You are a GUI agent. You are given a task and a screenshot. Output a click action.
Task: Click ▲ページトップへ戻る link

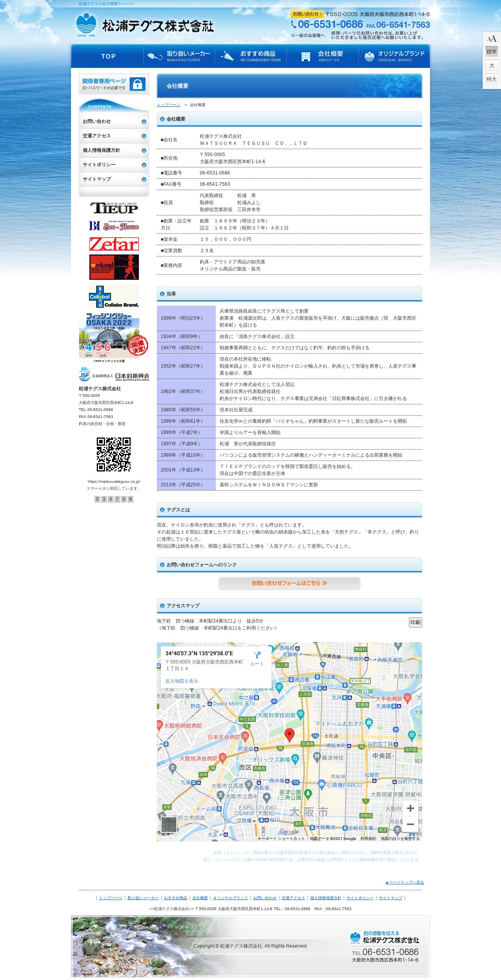click(405, 882)
